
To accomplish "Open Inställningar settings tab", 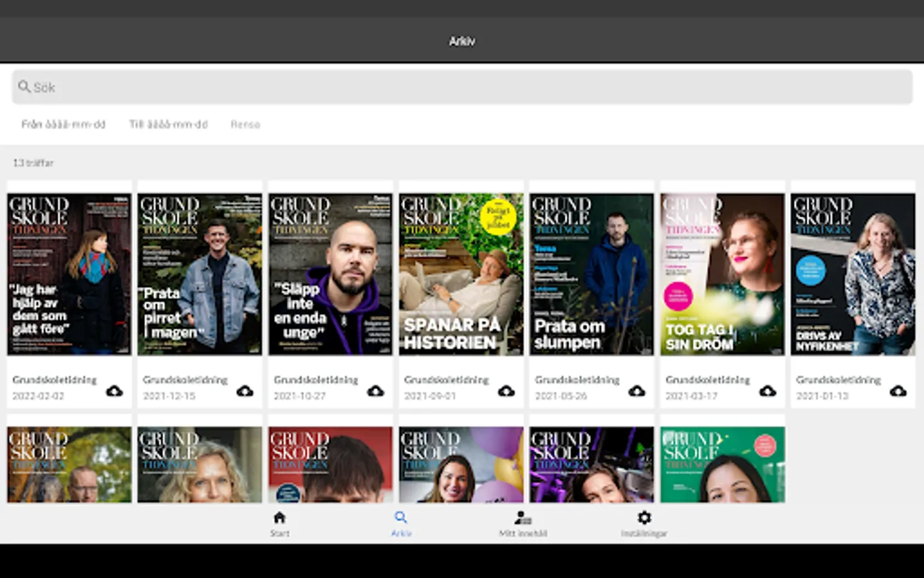I will (644, 523).
